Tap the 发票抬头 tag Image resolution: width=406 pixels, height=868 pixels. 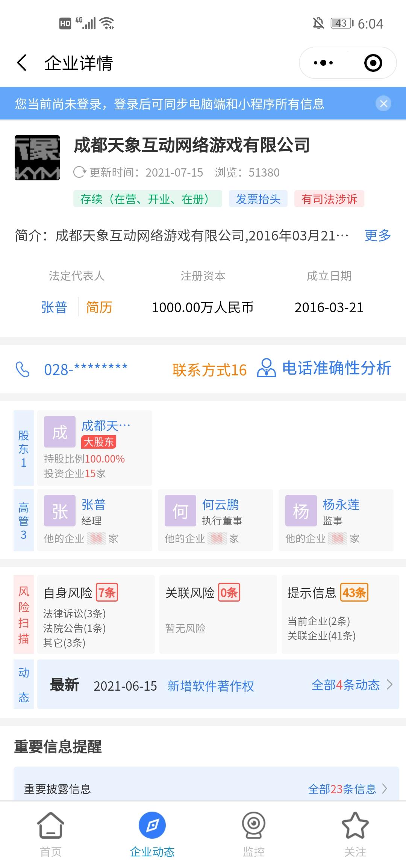coord(258,199)
